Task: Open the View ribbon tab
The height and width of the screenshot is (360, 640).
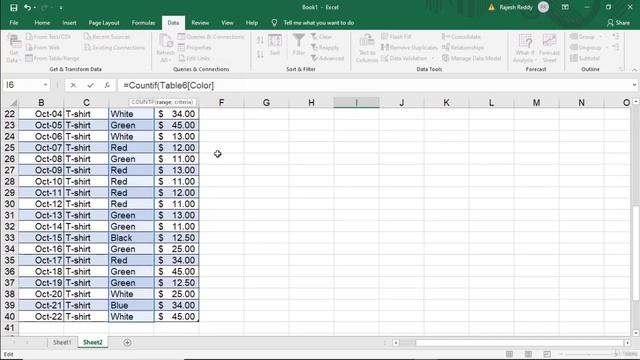Action: click(227, 23)
